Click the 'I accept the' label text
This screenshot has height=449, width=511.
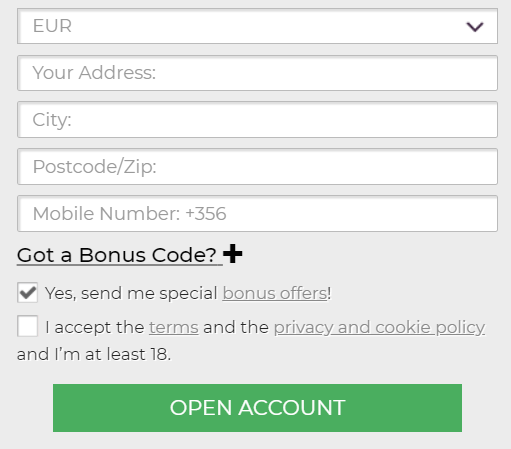(x=95, y=327)
